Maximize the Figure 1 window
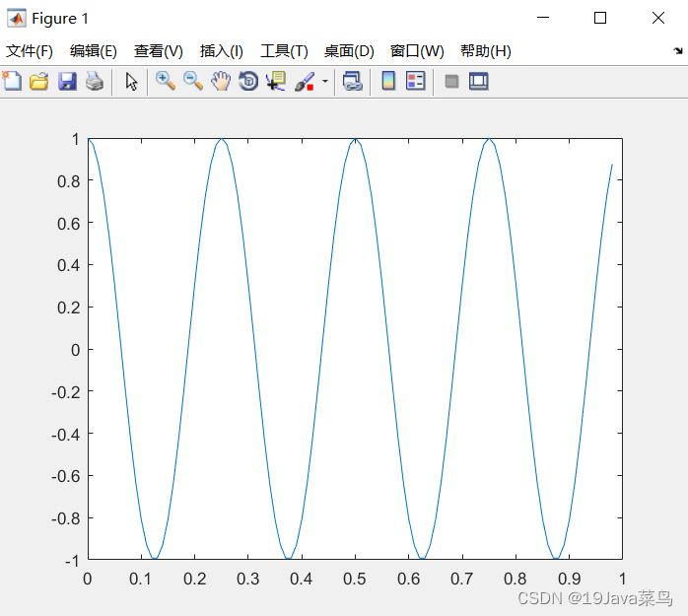Viewport: 688px width, 616px height. 600,18
